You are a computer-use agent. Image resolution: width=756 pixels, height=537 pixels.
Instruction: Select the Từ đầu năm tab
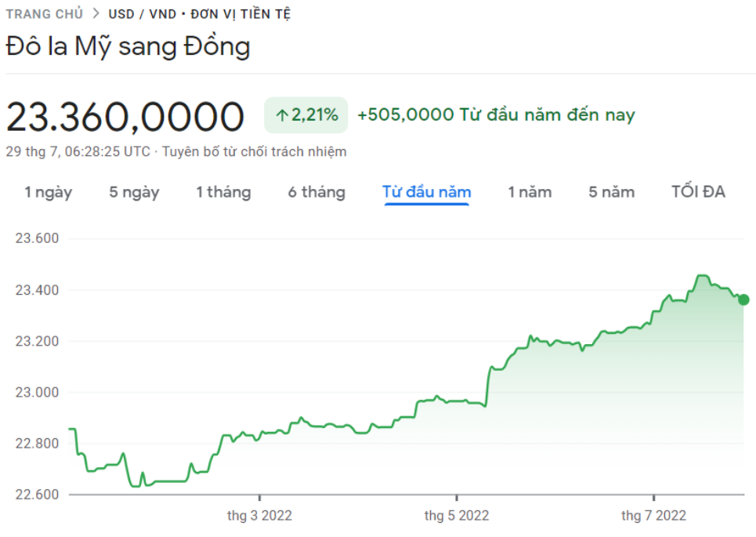click(427, 192)
